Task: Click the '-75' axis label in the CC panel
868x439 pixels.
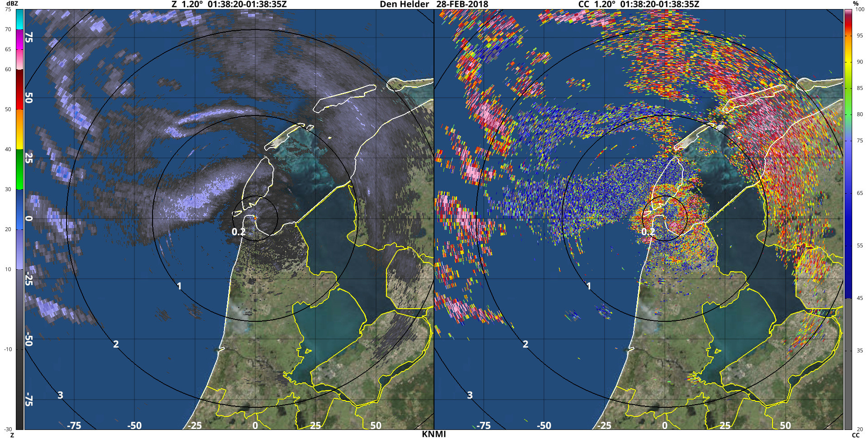Action: pyautogui.click(x=483, y=425)
